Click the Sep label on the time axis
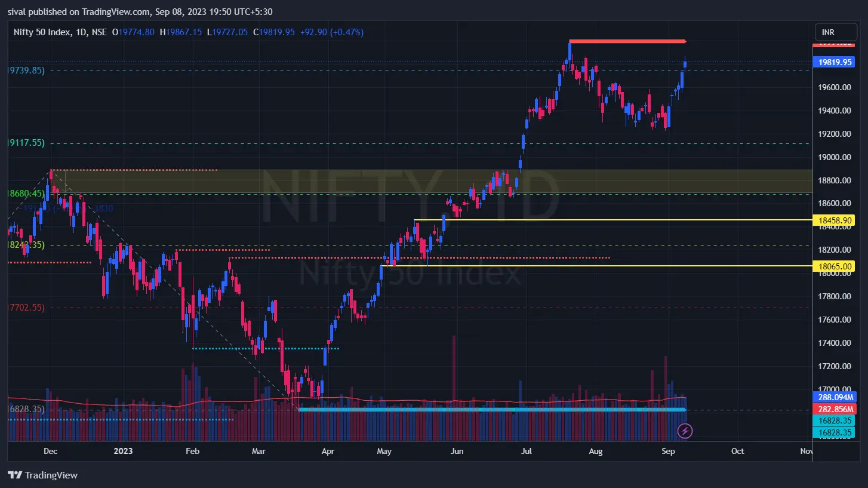The height and width of the screenshot is (488, 868). [669, 451]
